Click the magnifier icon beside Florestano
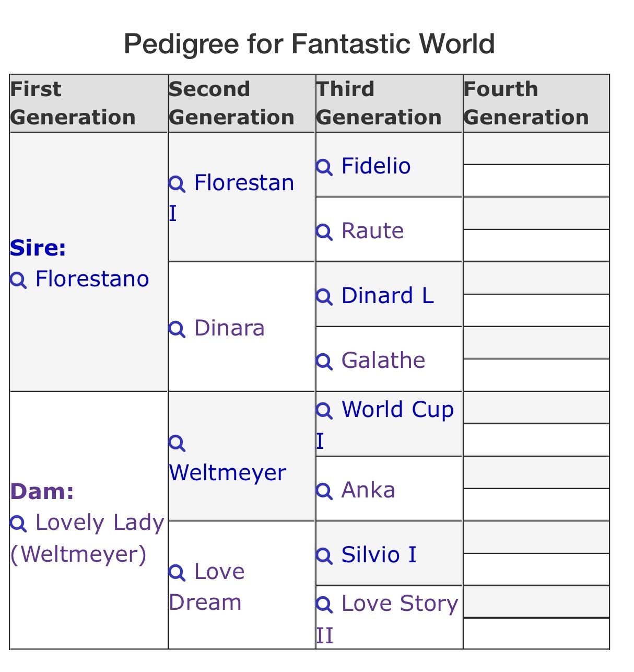 [18, 280]
